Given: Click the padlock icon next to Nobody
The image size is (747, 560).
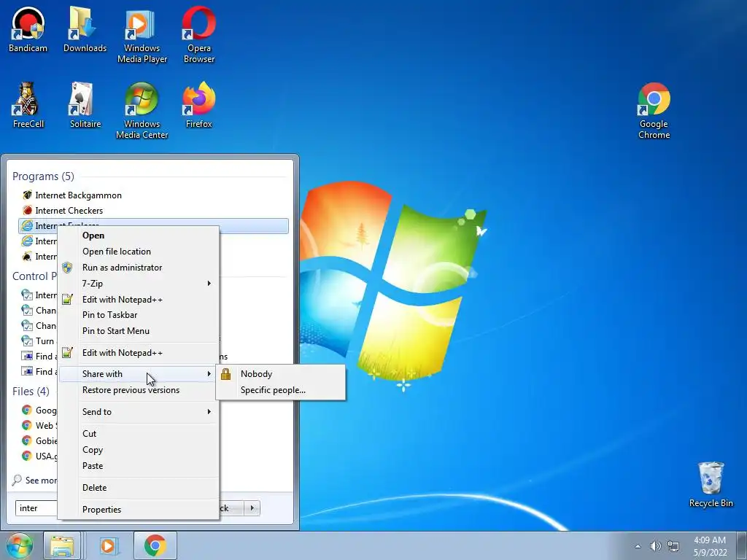Looking at the screenshot, I should click(x=226, y=374).
